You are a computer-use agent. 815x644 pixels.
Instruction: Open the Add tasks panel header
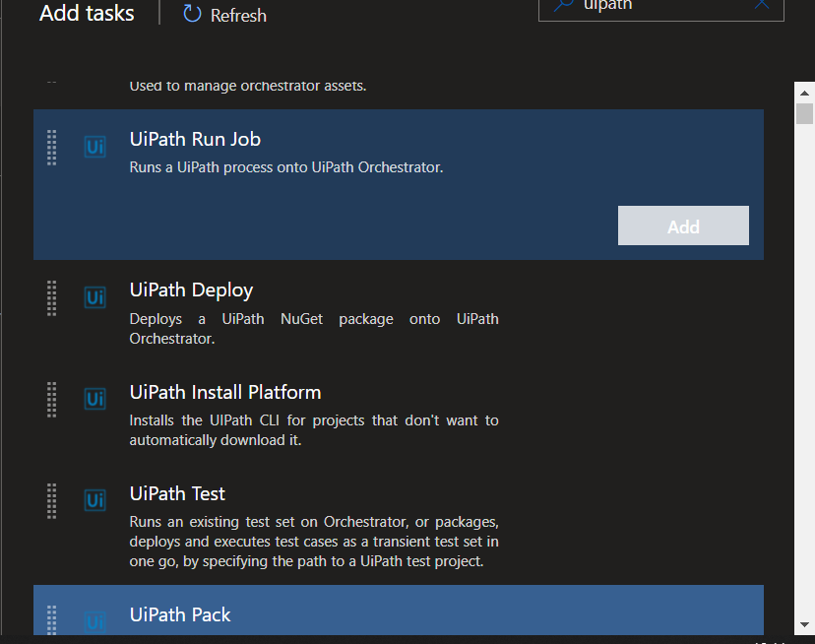[86, 15]
